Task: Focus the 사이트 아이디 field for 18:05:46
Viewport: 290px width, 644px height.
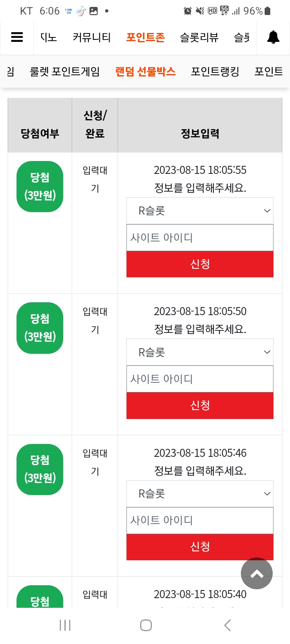Action: pos(200,520)
